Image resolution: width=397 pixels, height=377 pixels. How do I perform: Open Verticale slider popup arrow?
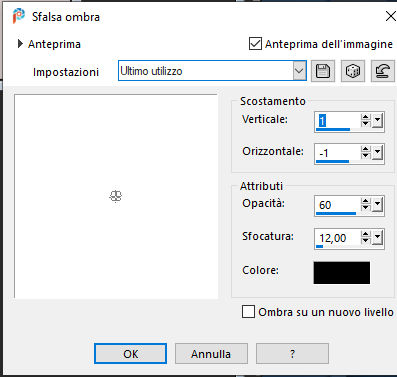point(377,120)
